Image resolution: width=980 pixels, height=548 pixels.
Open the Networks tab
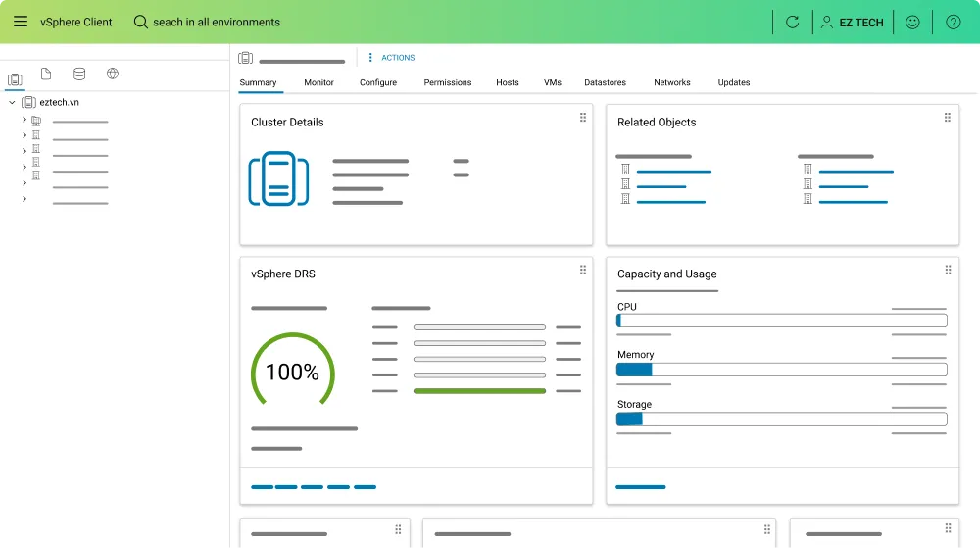click(x=672, y=82)
